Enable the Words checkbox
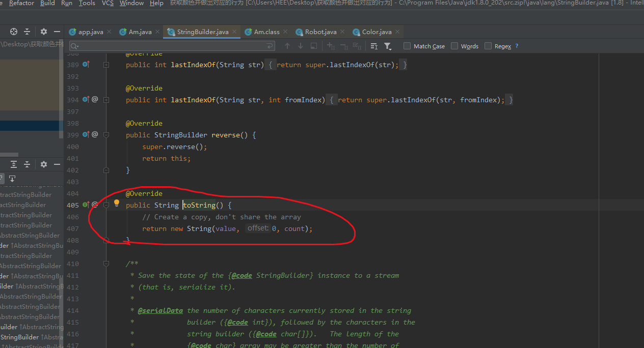644x348 pixels. (x=454, y=46)
